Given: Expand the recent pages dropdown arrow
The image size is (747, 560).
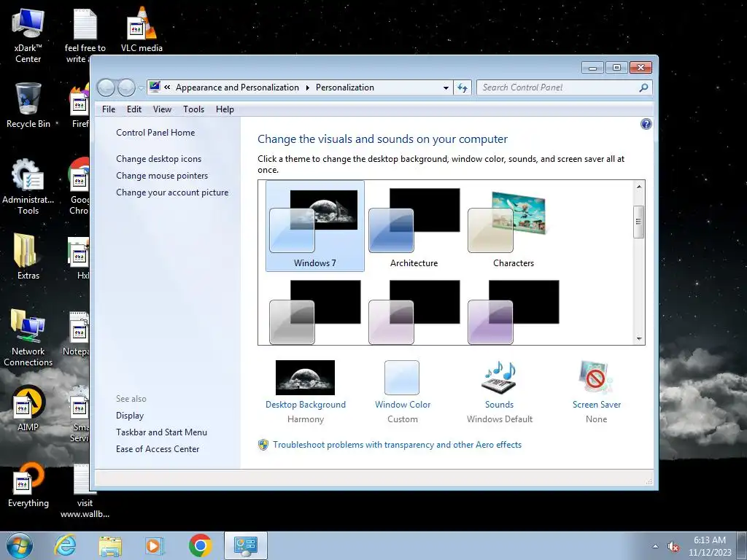Looking at the screenshot, I should [141, 88].
